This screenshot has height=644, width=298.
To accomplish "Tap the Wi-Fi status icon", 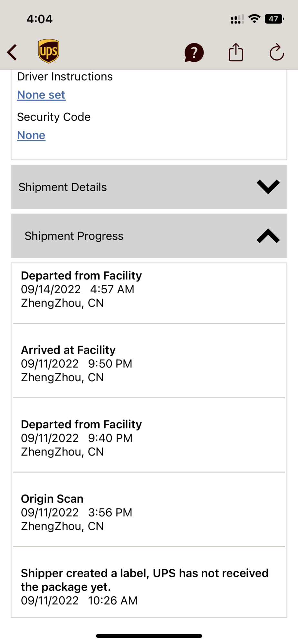I will coord(255,19).
